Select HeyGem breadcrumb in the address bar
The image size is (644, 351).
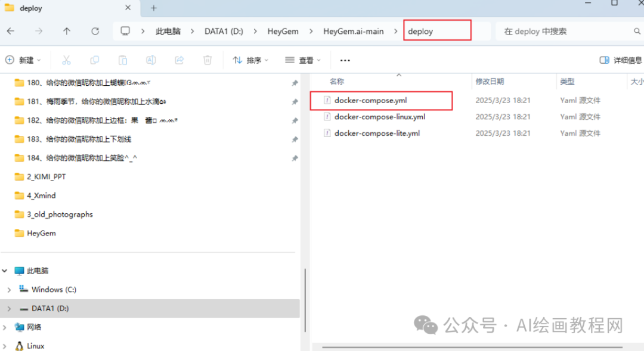click(283, 31)
